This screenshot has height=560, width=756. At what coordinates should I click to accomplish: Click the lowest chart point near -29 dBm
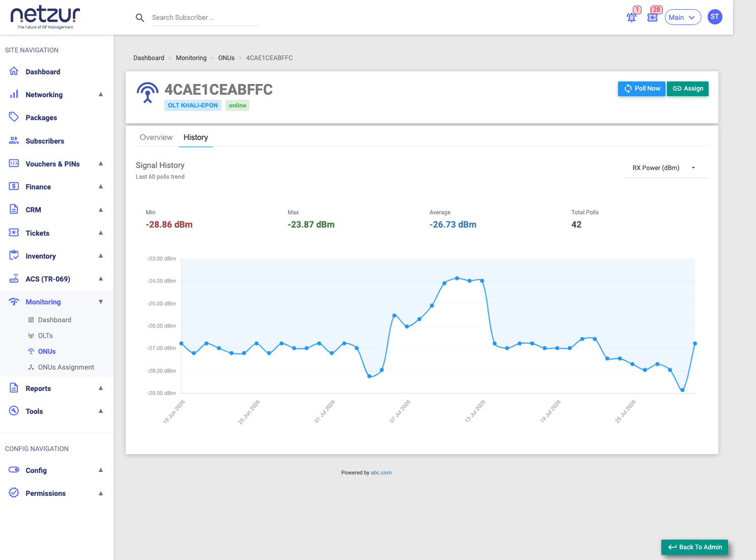(683, 390)
